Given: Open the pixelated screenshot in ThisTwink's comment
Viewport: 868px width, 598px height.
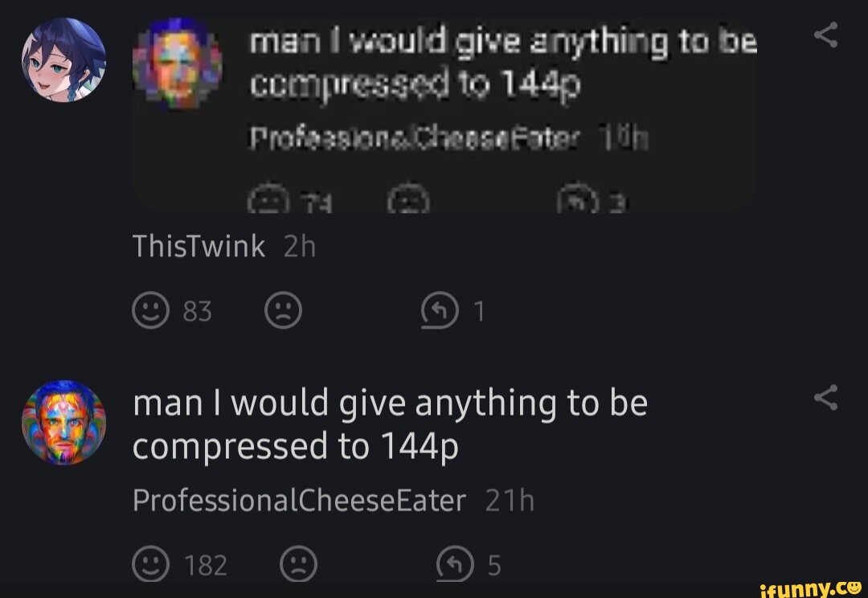Looking at the screenshot, I should click(444, 115).
